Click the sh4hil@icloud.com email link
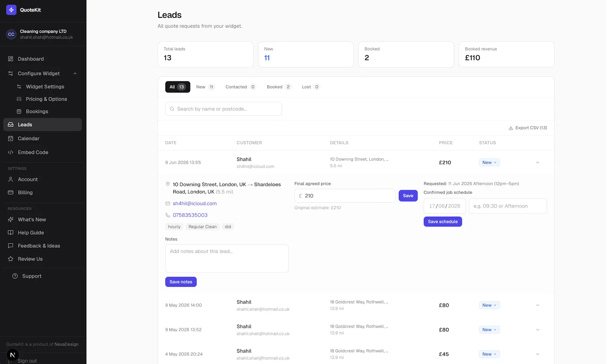The image size is (606, 364). click(x=195, y=203)
